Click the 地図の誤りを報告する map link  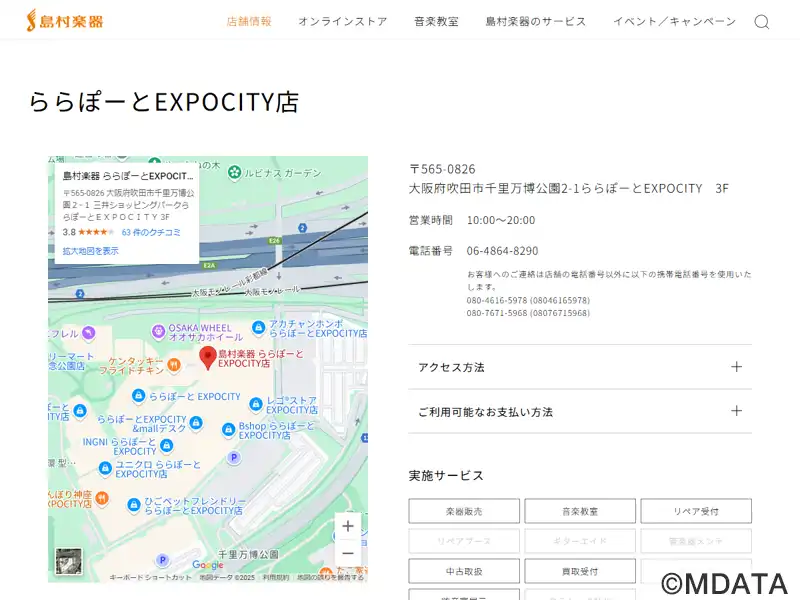(331, 578)
